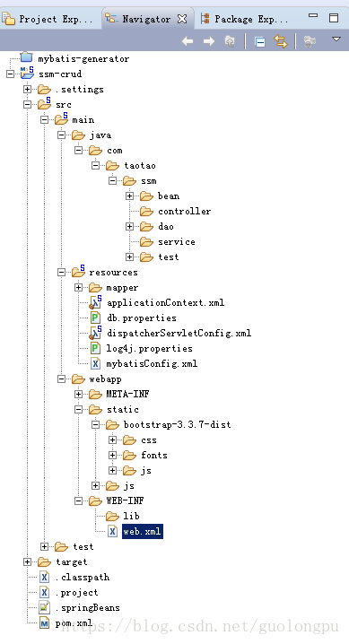Viewport: 349px width, 644px height.
Task: Switch to the Project Explorer tab
Action: point(48,19)
